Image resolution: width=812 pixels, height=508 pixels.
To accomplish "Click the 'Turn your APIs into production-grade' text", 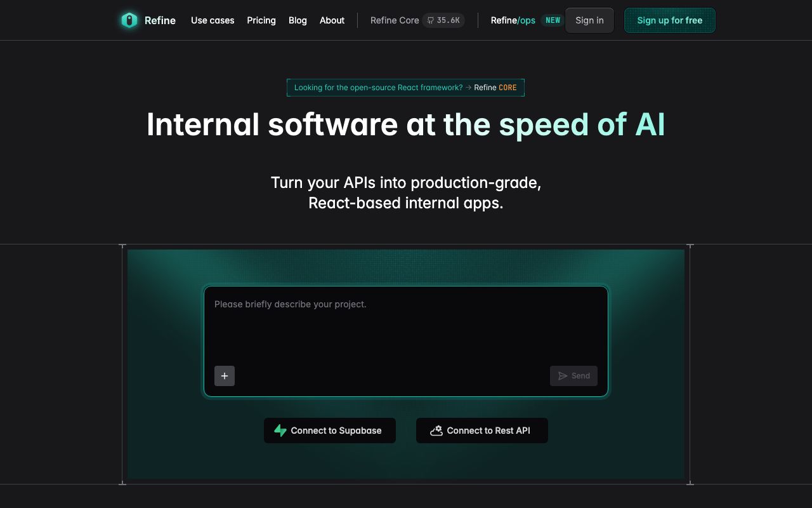I will point(406,183).
